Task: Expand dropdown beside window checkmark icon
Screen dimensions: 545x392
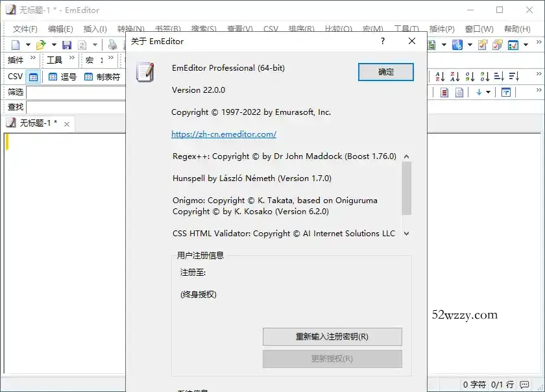Action: (526, 45)
